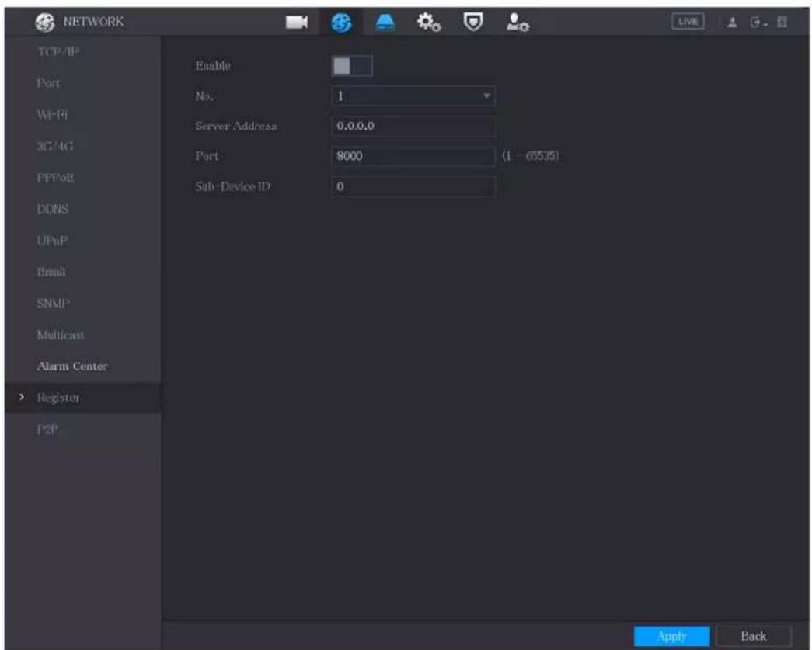Open the Account user-gear icon

518,23
